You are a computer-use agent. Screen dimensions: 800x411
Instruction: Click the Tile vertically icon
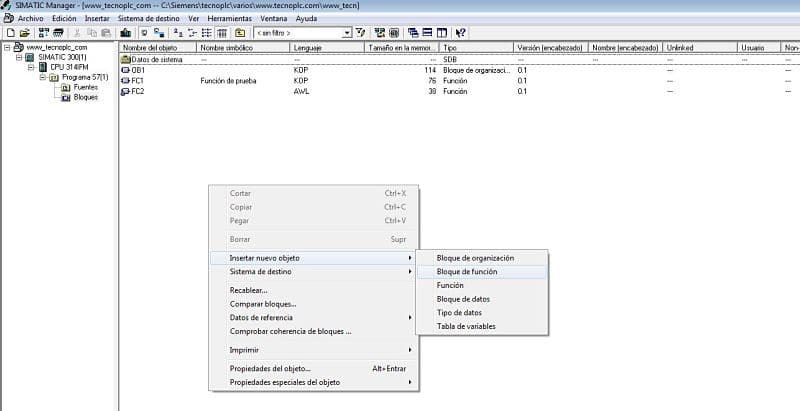pos(442,33)
